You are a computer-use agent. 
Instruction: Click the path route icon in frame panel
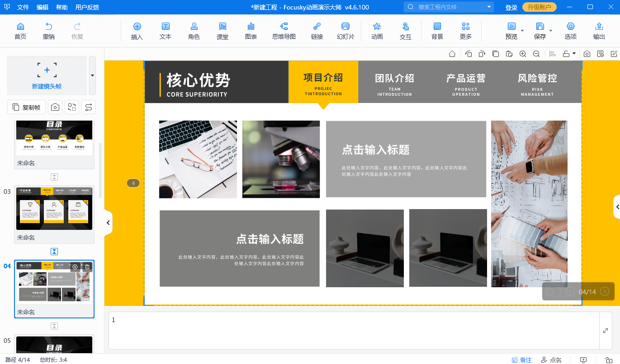[x=89, y=107]
